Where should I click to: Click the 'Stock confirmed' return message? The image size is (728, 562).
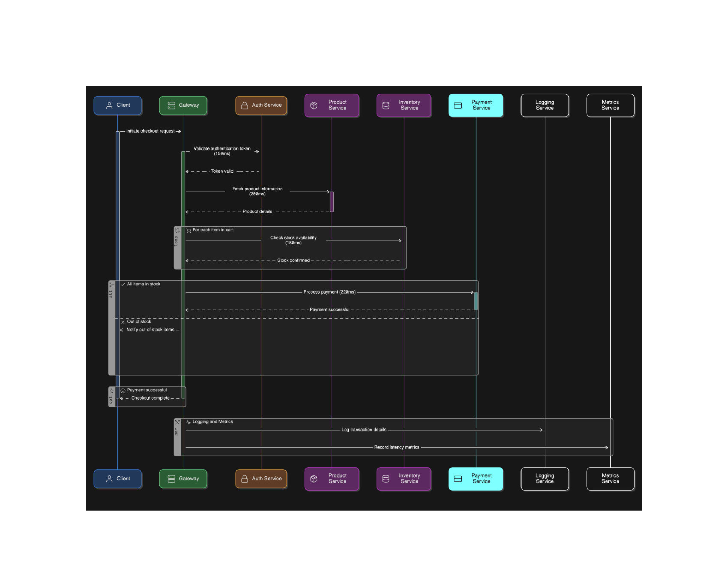(x=293, y=260)
